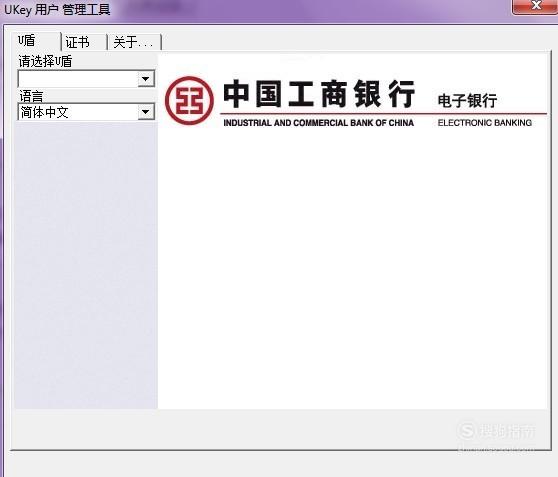Click the 中国工商银行 banner text
Image resolution: width=558 pixels, height=477 pixels.
(x=319, y=94)
